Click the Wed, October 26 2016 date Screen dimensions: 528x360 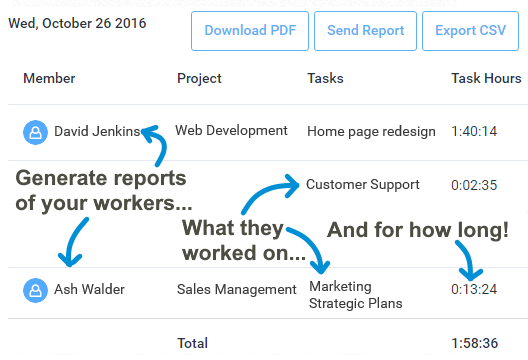(77, 23)
